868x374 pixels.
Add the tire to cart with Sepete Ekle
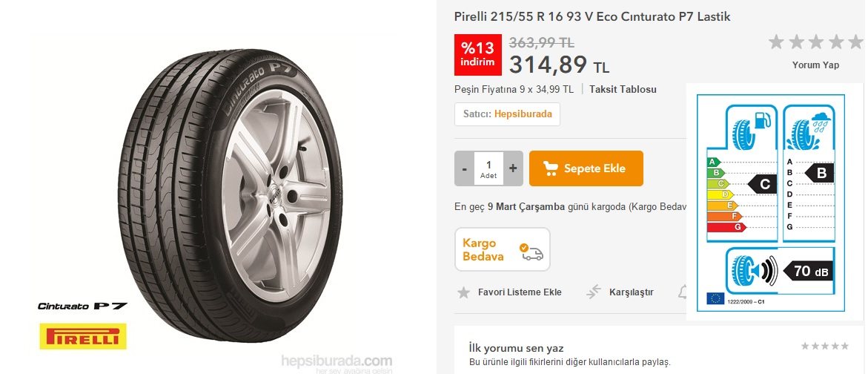(x=586, y=168)
